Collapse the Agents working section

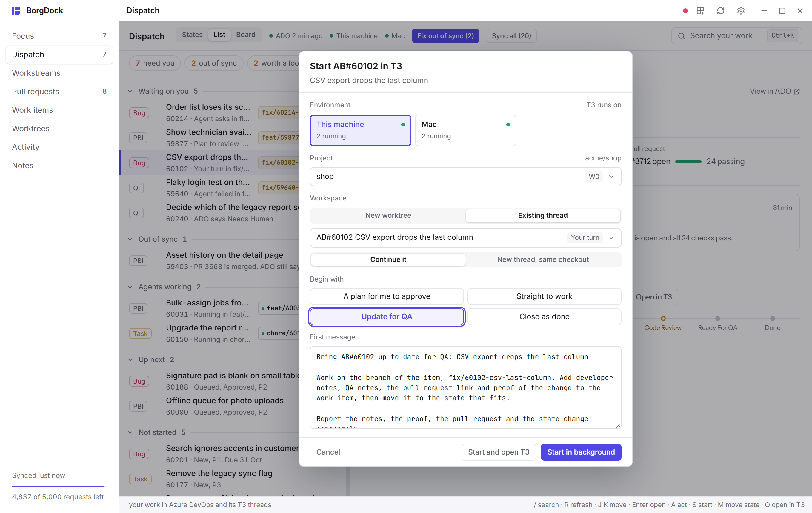click(x=130, y=287)
